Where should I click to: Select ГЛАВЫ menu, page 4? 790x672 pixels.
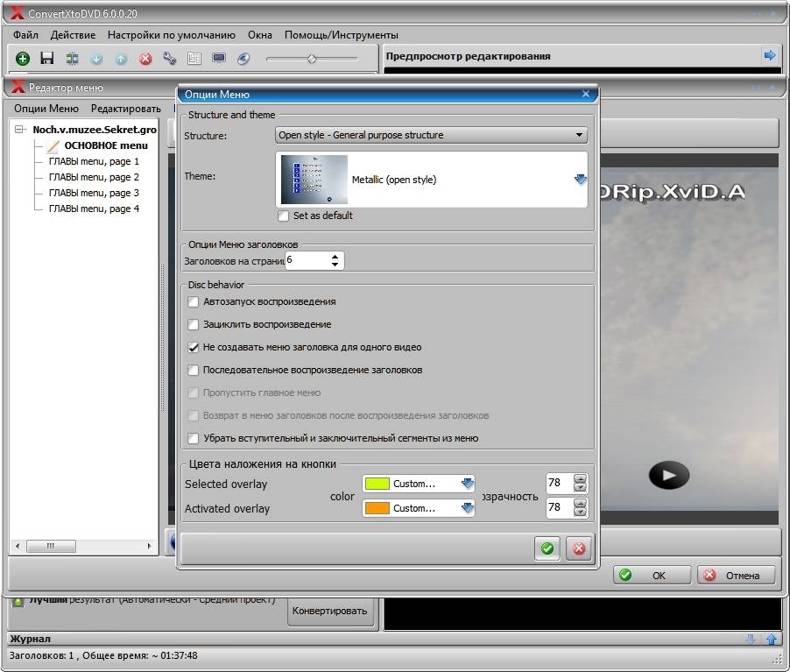click(x=94, y=209)
